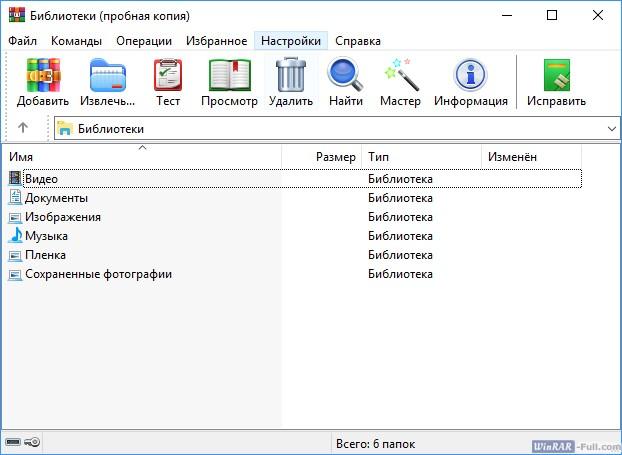Click the folder icon in the address bar
Viewport: 622px width, 455px height.
[64, 128]
